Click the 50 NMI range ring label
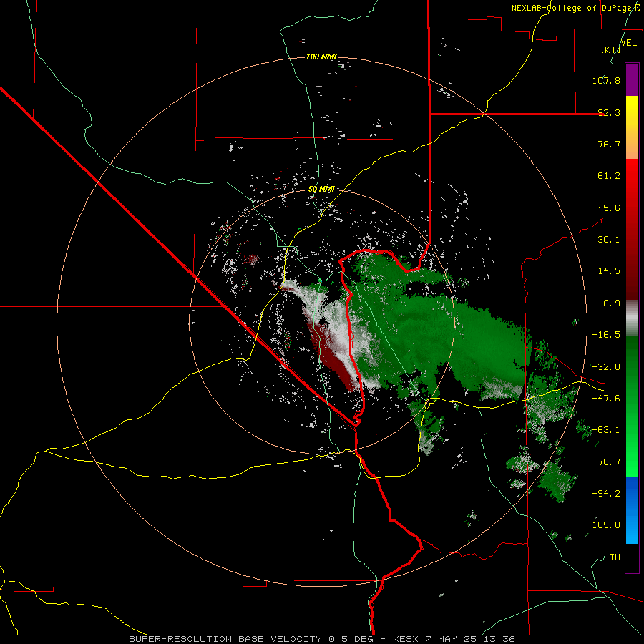Screen dimensions: 644x644 [321, 190]
